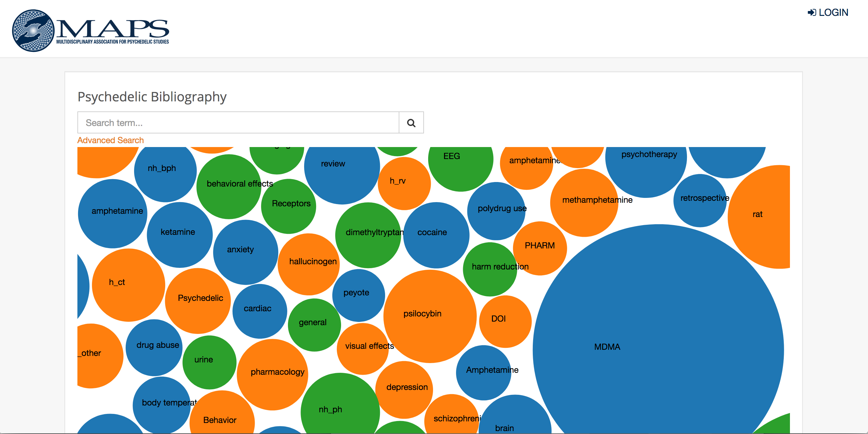This screenshot has height=434, width=868.
Task: Select the general bubble
Action: [314, 325]
